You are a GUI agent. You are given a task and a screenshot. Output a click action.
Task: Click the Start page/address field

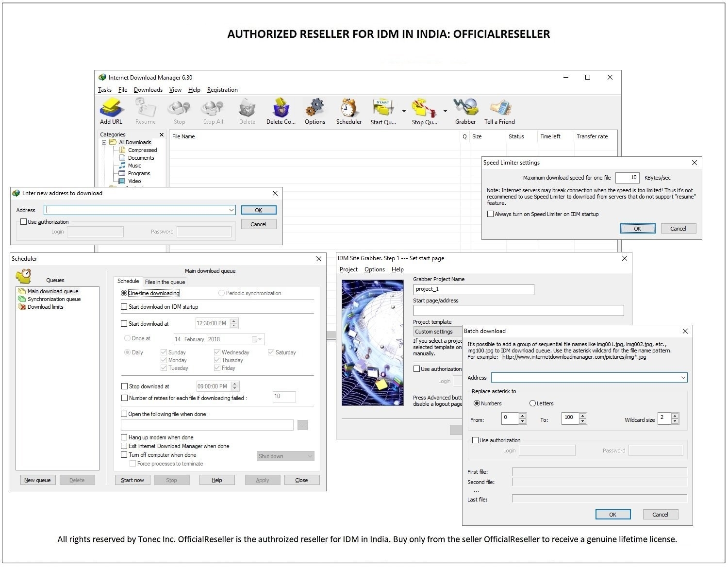[x=518, y=311]
